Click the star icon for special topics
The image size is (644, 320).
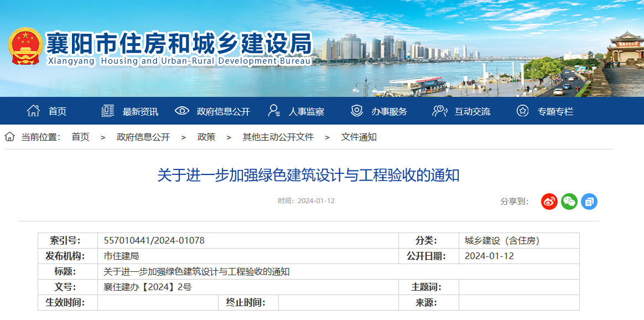tap(523, 111)
